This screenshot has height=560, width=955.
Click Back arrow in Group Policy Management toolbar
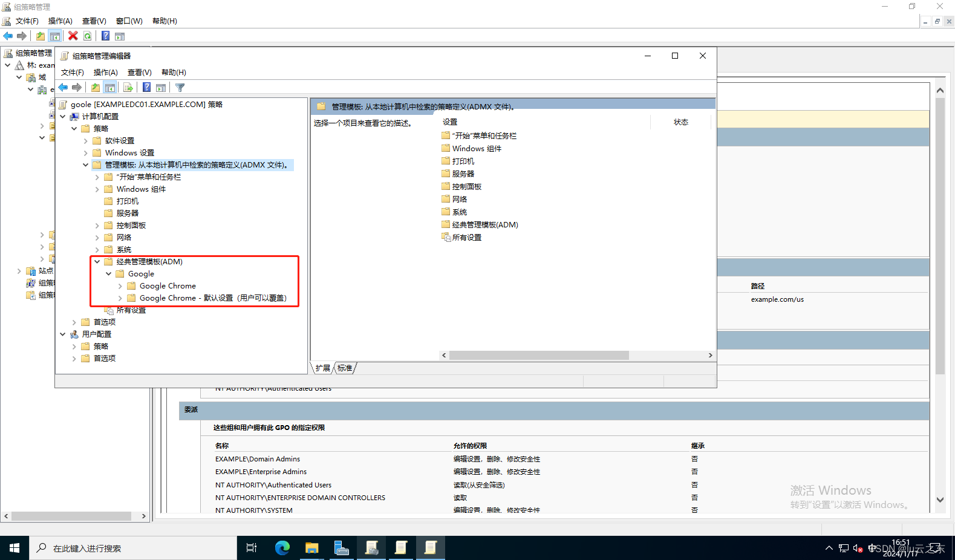pos(8,36)
